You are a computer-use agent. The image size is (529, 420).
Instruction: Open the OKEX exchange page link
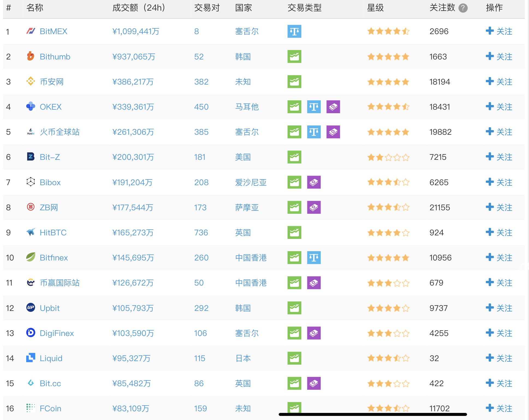pyautogui.click(x=50, y=107)
